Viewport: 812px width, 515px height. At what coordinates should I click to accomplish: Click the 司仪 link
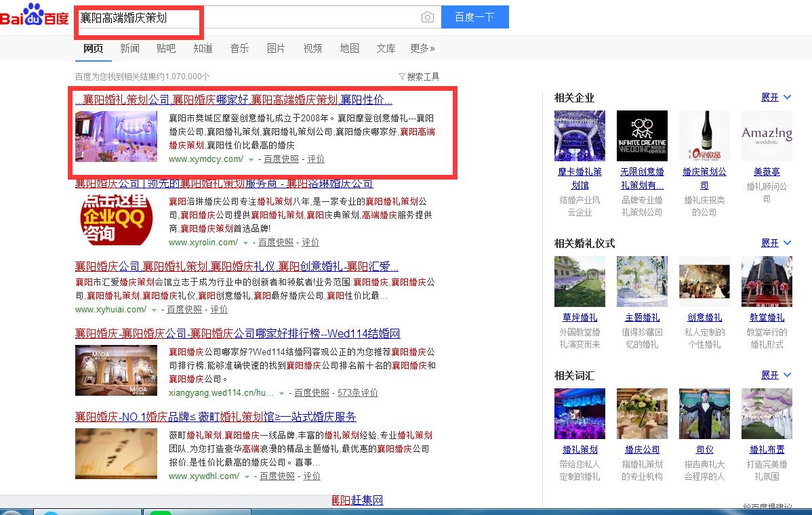coord(704,450)
